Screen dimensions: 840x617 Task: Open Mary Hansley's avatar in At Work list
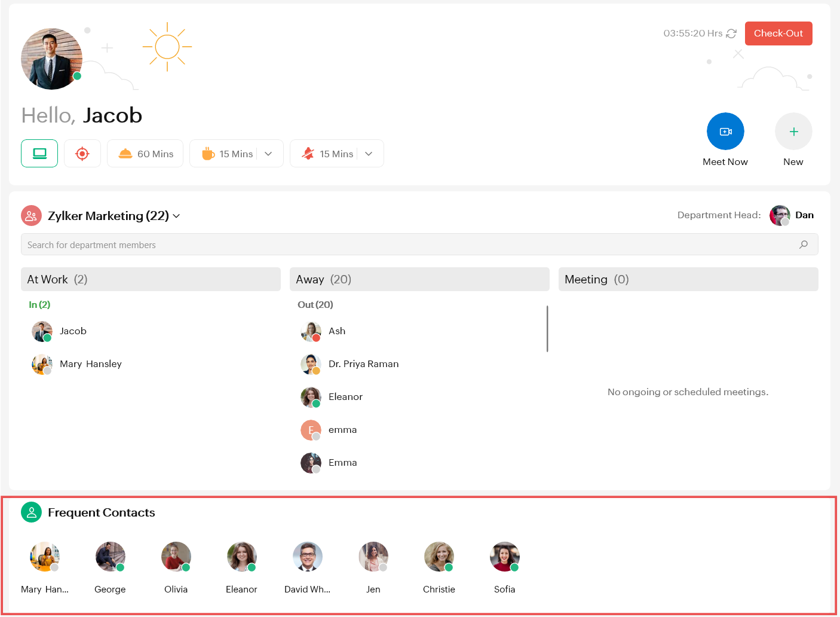click(x=42, y=364)
